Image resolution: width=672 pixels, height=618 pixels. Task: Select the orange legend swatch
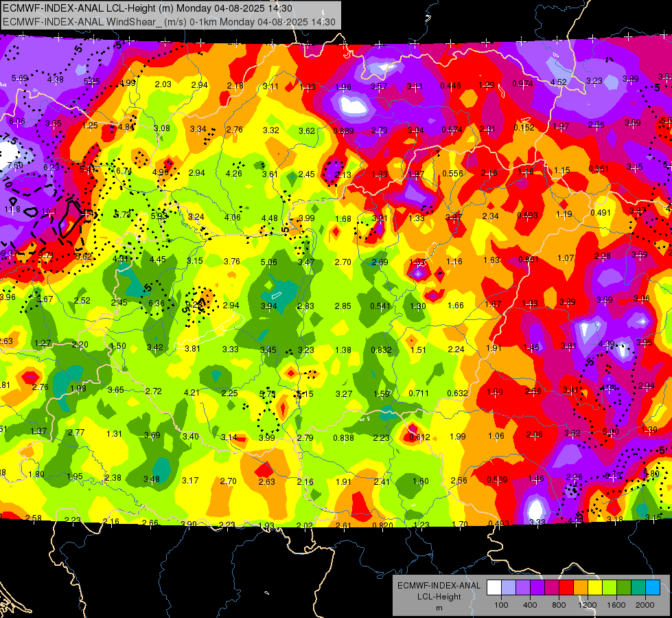tap(581, 588)
